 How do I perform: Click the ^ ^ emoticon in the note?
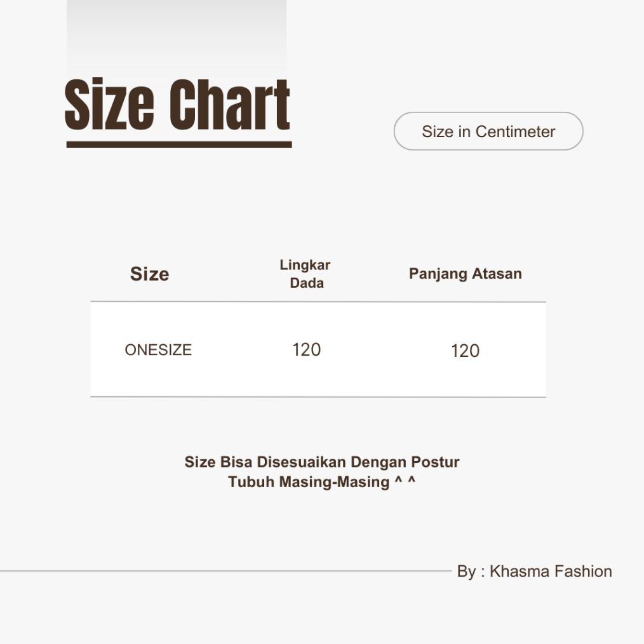tap(405, 481)
